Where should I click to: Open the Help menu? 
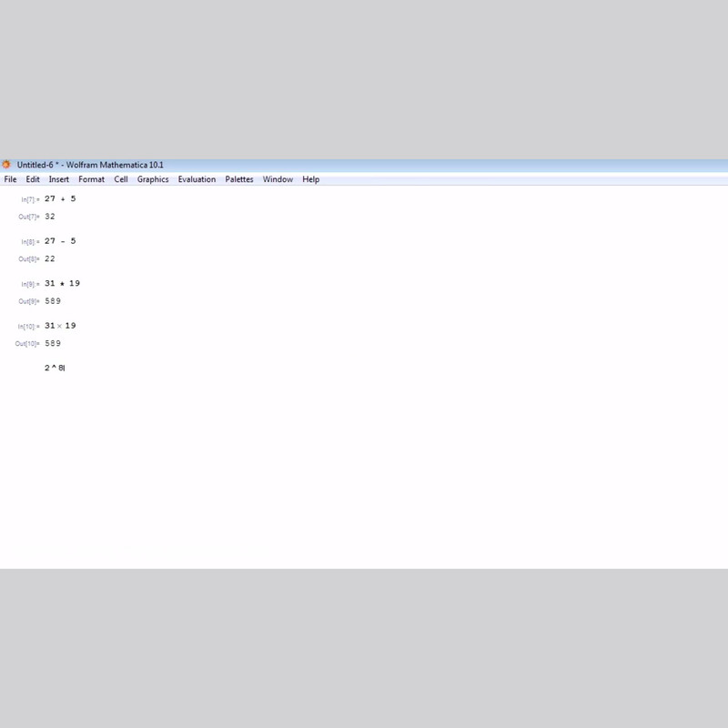310,179
